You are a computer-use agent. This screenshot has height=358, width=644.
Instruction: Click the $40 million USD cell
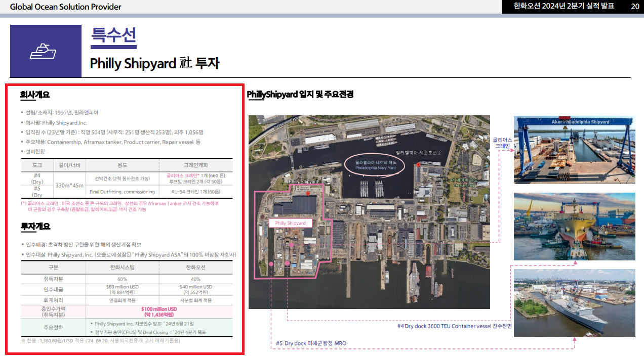[196, 289]
